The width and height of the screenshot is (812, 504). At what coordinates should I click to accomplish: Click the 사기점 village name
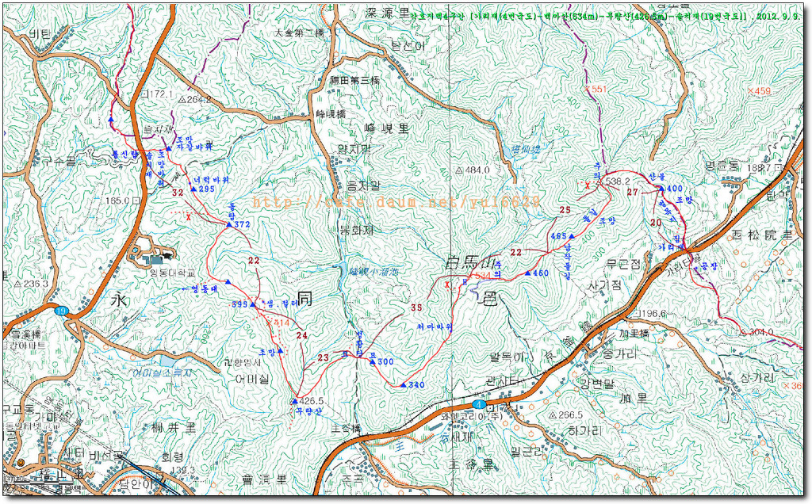pos(604,284)
